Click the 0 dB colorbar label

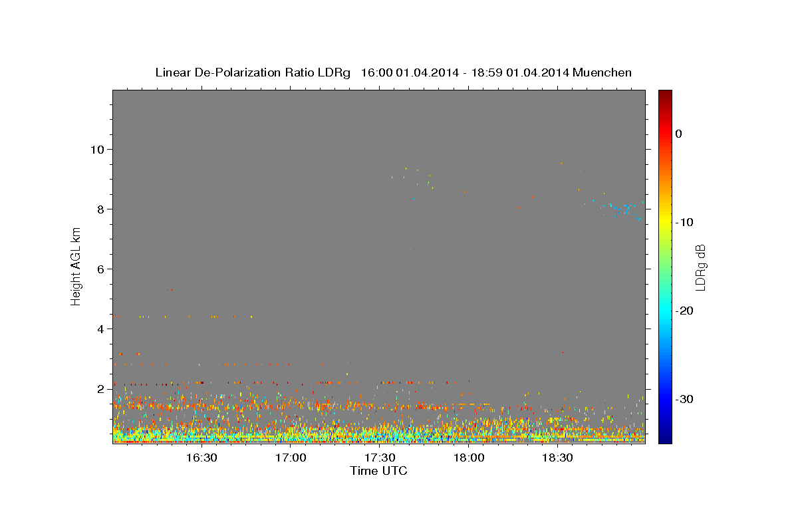pyautogui.click(x=679, y=134)
